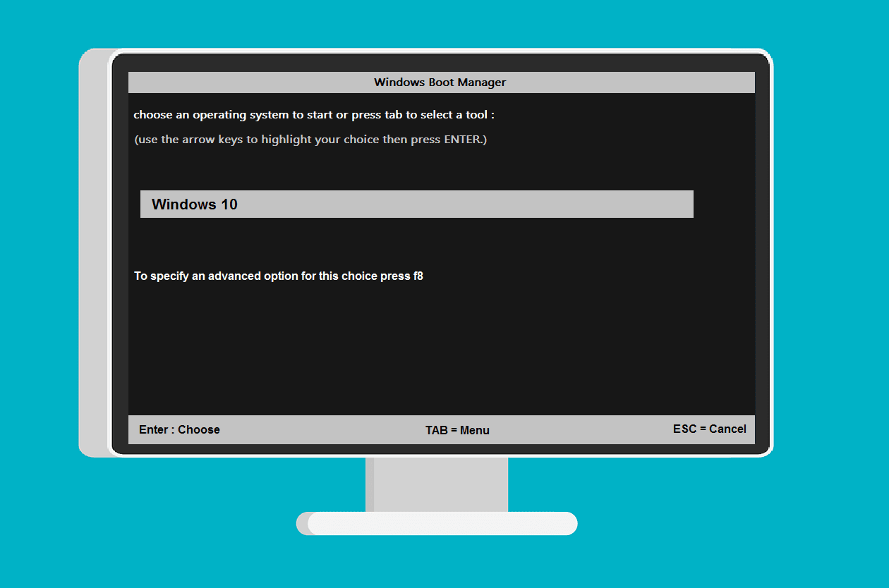Click the Windows Boot Manager title bar

coord(440,82)
